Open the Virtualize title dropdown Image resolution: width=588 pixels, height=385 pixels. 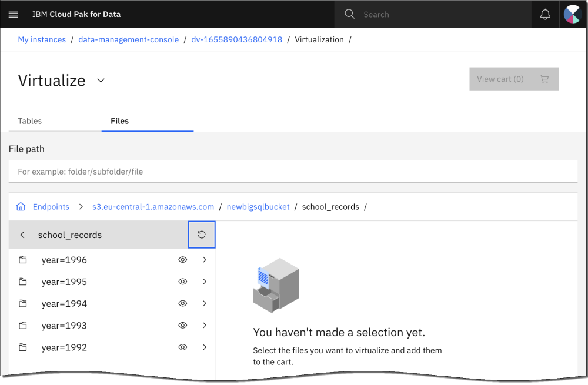point(101,80)
